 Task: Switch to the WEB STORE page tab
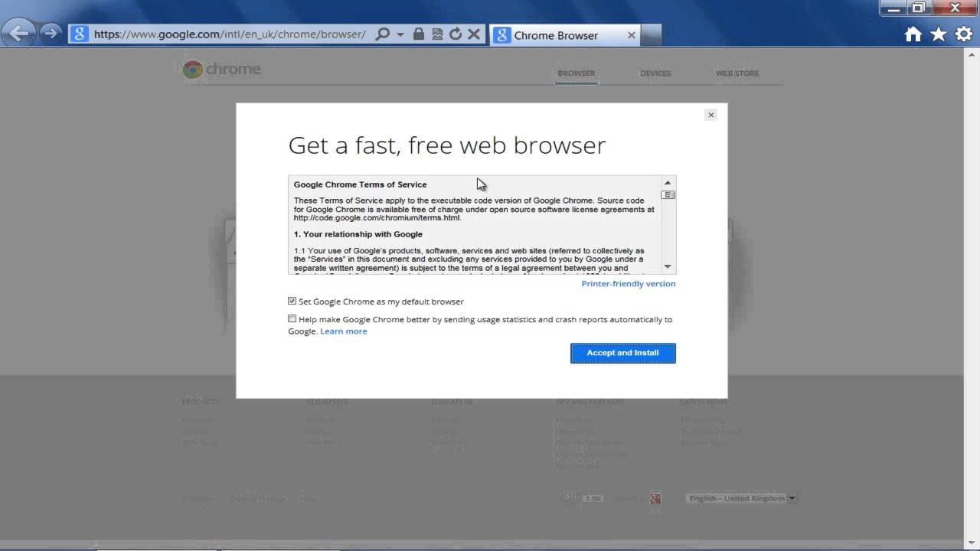[x=737, y=73]
